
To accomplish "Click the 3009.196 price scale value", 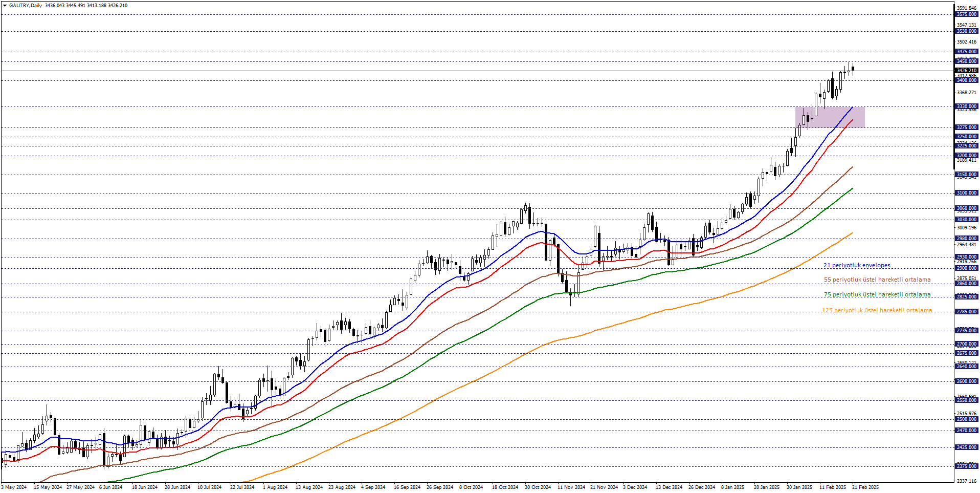I will (967, 228).
